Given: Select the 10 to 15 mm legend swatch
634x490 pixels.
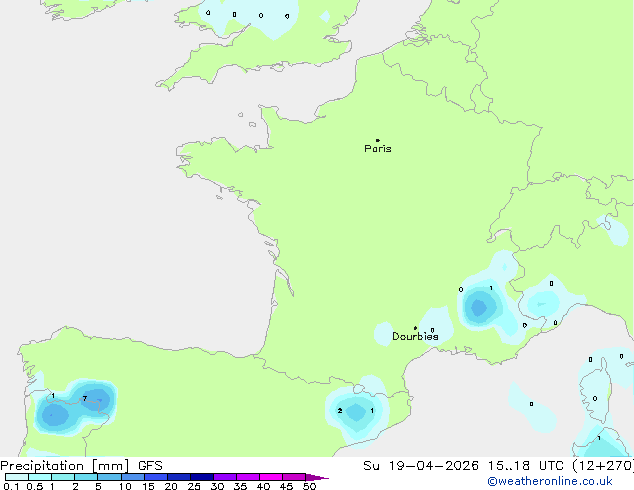Looking at the screenshot, I should pyautogui.click(x=132, y=477).
